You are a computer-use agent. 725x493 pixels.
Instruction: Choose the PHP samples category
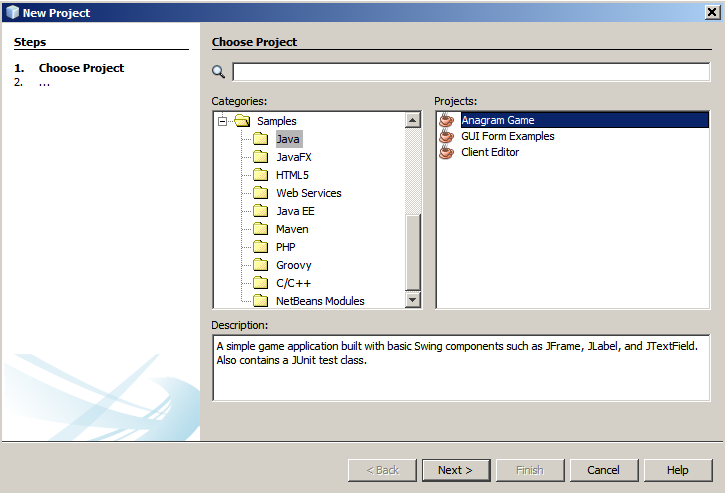click(285, 247)
